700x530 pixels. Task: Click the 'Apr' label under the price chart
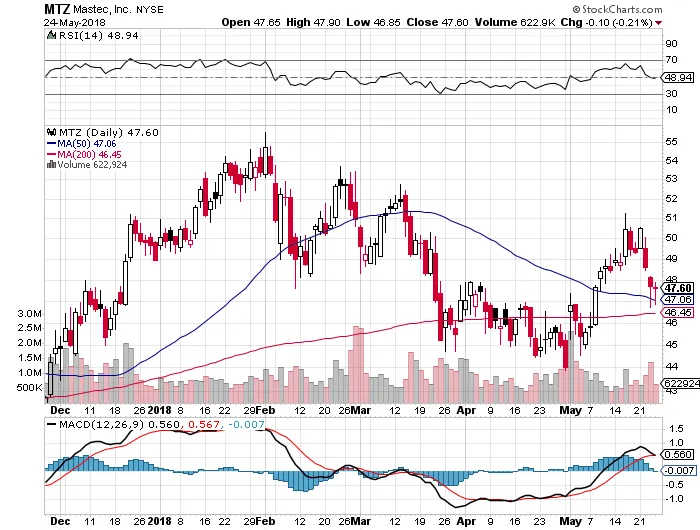pyautogui.click(x=466, y=410)
